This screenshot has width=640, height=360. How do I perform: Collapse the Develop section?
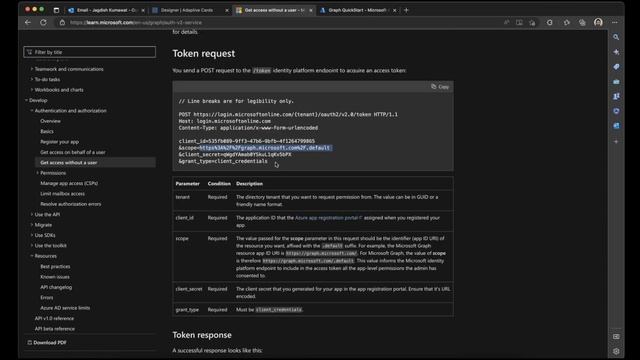coord(27,100)
